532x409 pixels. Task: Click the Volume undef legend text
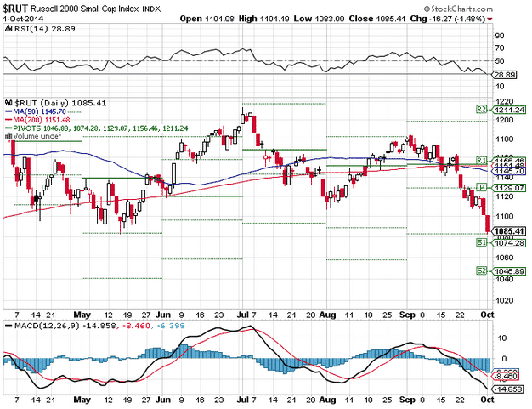[x=37, y=136]
